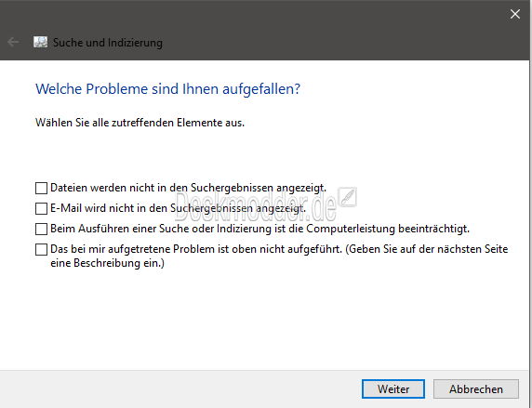This screenshot has width=532, height=408.
Task: Check the 'Dateien werden nicht in den Suchergebnissen angezeigt' box
Action: pos(41,188)
